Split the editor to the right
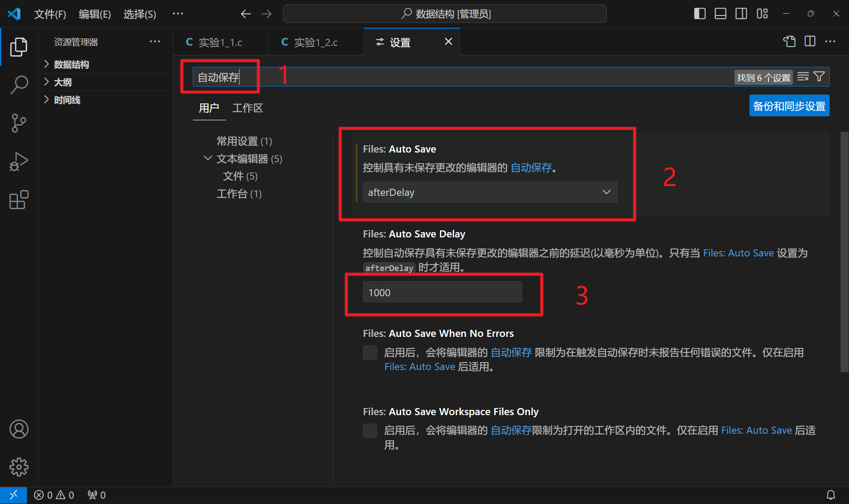This screenshot has width=849, height=504. [x=810, y=42]
